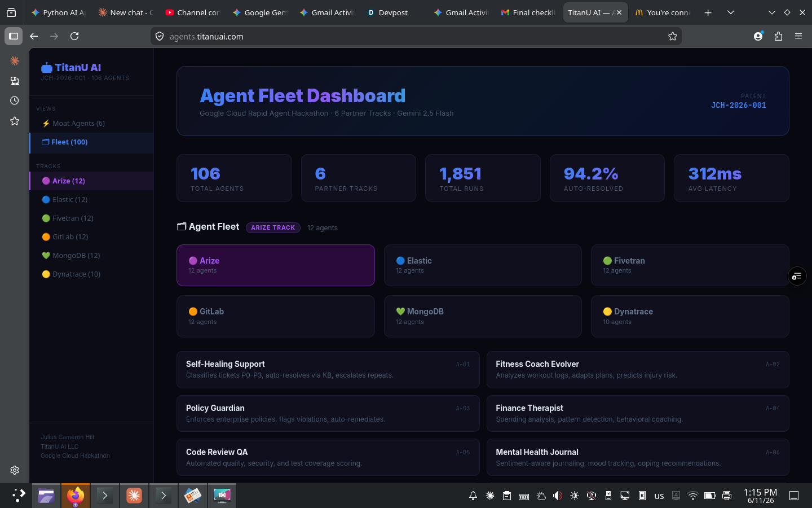Select Fivetran (12) track in sidebar

coord(91,218)
